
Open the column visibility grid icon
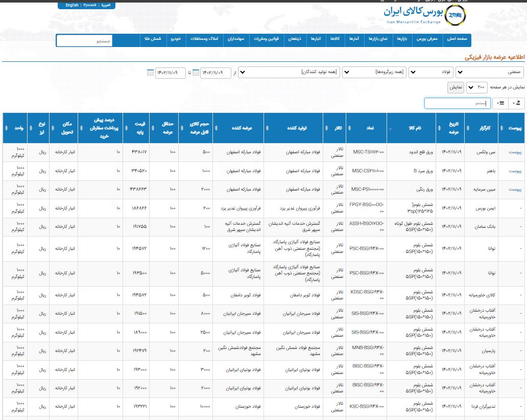[500, 103]
